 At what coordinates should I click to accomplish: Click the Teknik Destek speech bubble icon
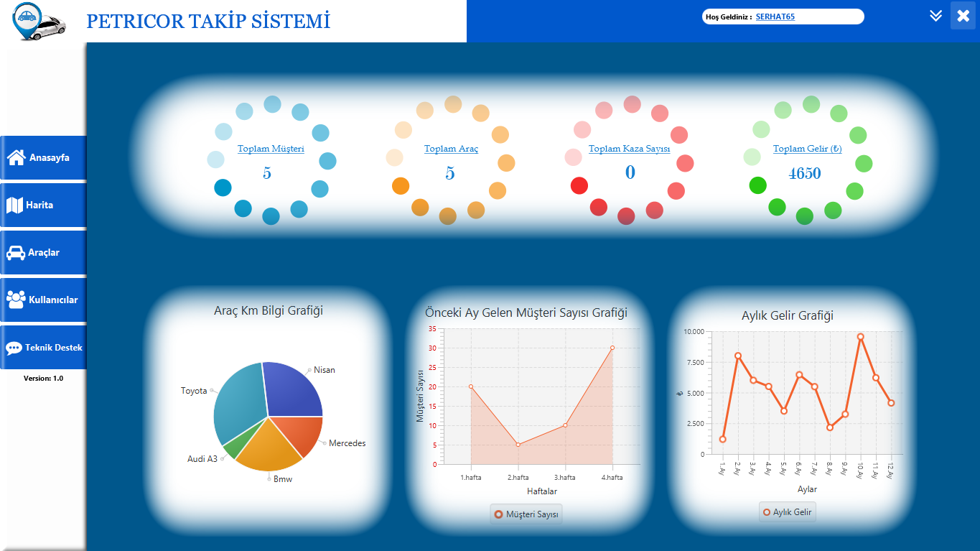click(14, 347)
